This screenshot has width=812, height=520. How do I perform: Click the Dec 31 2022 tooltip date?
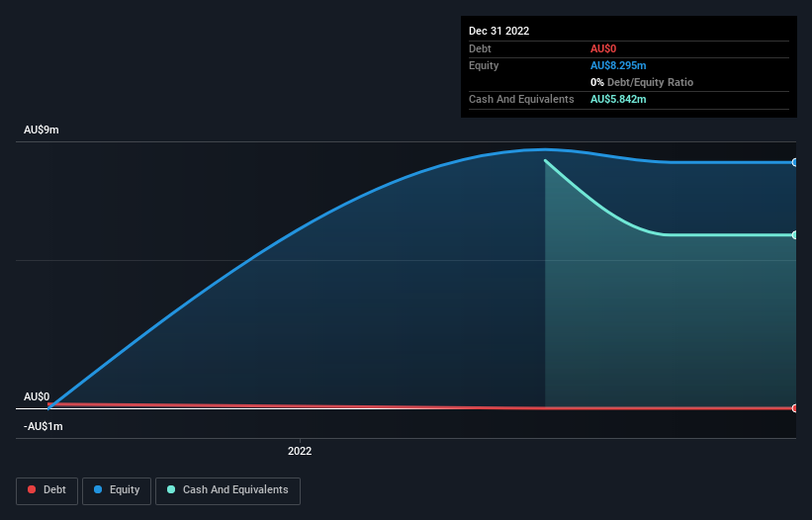499,31
